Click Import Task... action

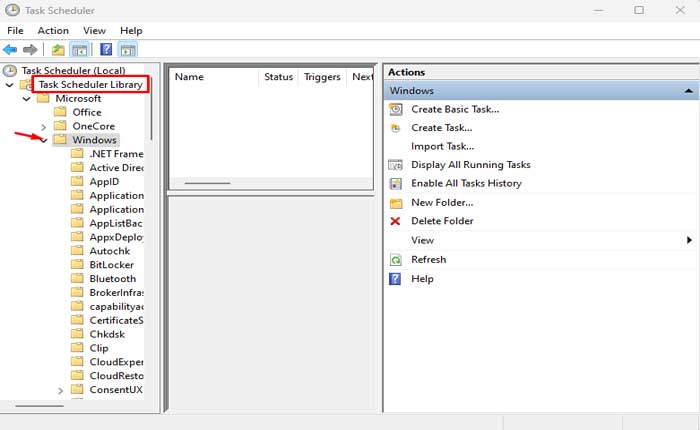point(442,146)
